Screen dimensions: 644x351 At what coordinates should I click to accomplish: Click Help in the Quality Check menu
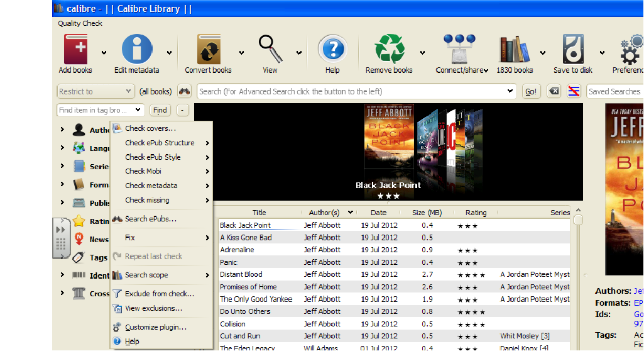[161, 342]
